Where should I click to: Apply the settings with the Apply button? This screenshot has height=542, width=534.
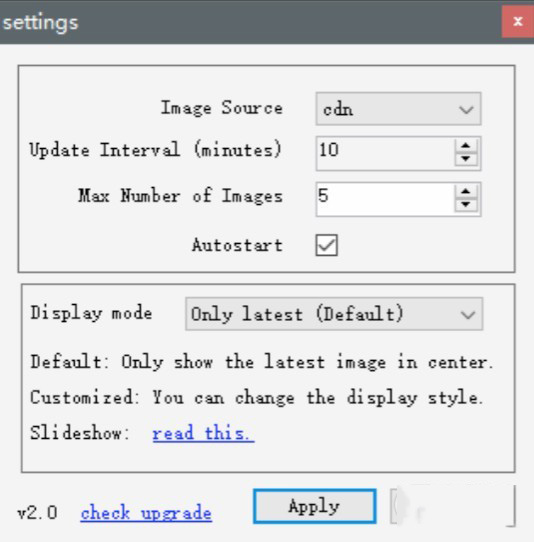[315, 506]
